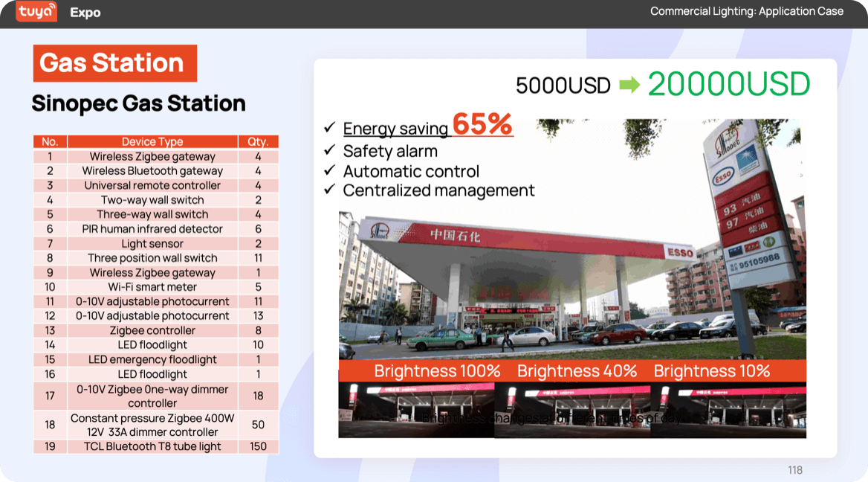Click the Expo label in header

coord(85,12)
